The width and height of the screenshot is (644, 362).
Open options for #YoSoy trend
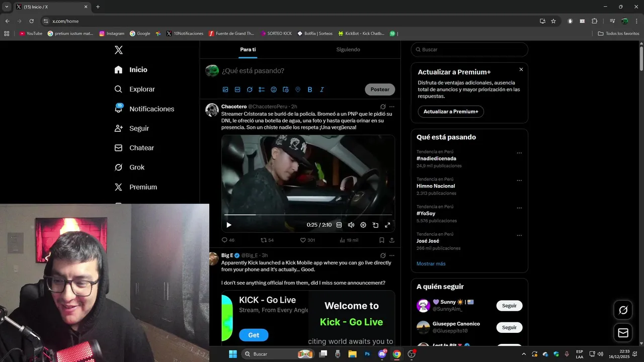pyautogui.click(x=519, y=208)
